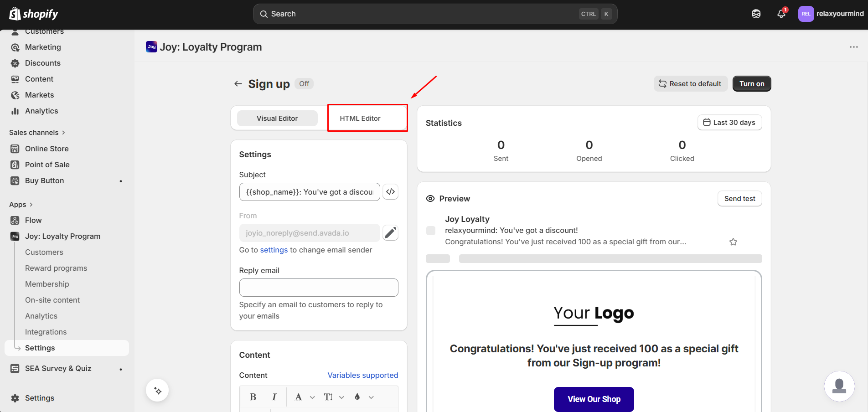868x412 pixels.
Task: Click the Joy app icon in page header
Action: [151, 46]
